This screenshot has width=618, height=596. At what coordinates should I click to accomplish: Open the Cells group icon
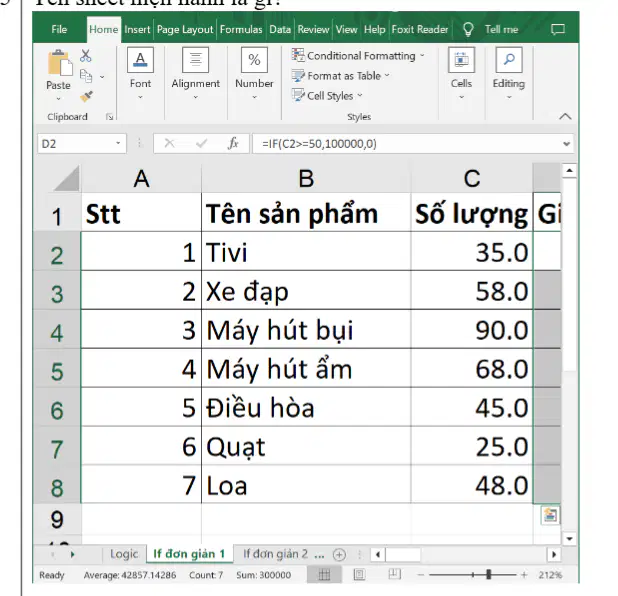(461, 60)
